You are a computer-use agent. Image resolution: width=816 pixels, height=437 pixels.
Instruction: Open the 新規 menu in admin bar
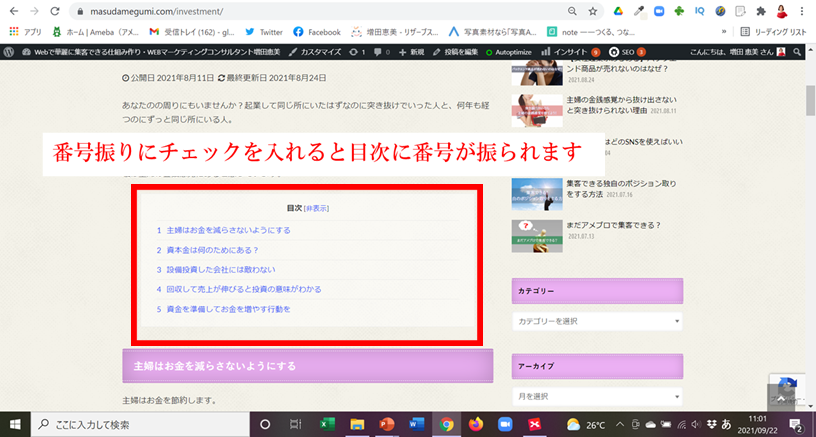click(x=412, y=52)
